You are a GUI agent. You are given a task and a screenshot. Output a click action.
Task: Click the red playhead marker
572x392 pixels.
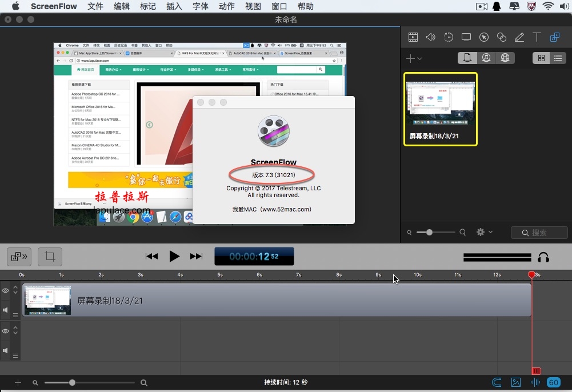tap(531, 275)
